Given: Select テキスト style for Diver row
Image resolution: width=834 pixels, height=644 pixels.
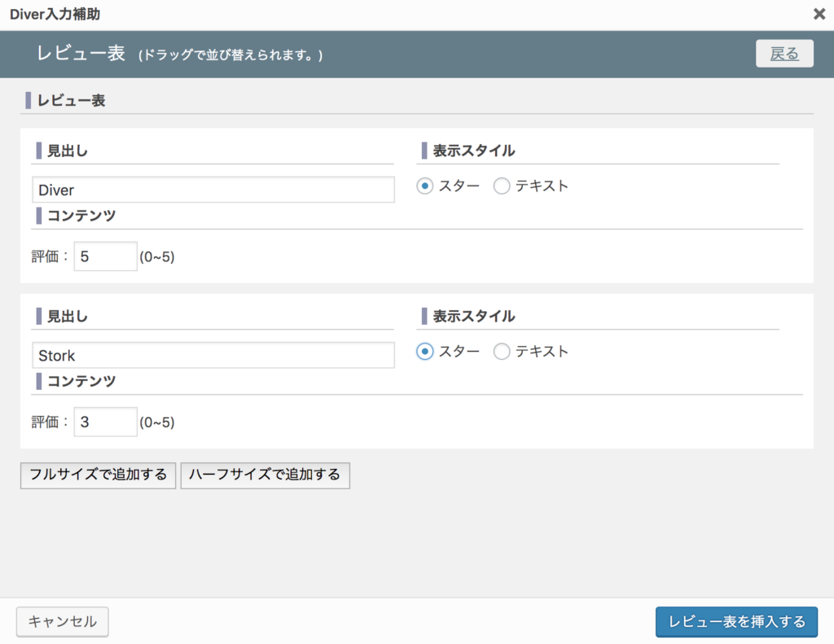Looking at the screenshot, I should [502, 186].
